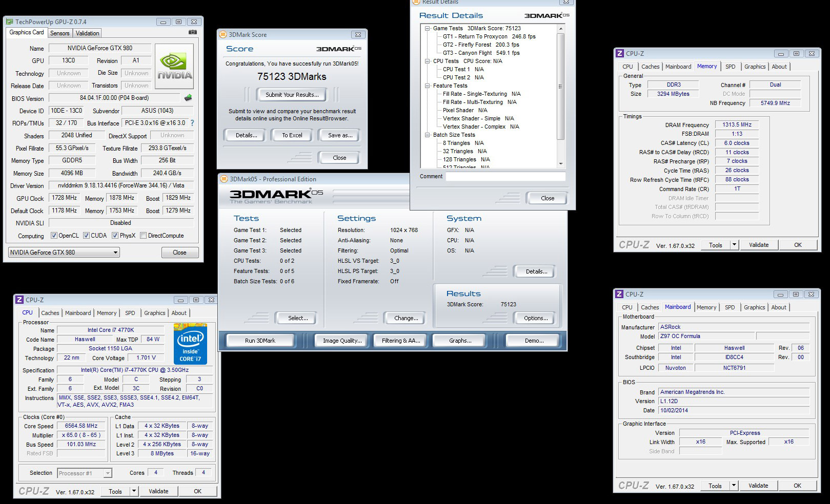This screenshot has height=504, width=830.
Task: Click the scroll-up arrow in the Result Details tree
Action: [560, 29]
